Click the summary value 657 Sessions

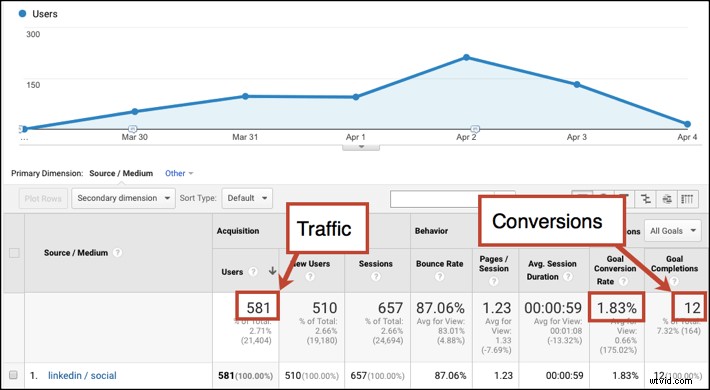click(x=390, y=308)
